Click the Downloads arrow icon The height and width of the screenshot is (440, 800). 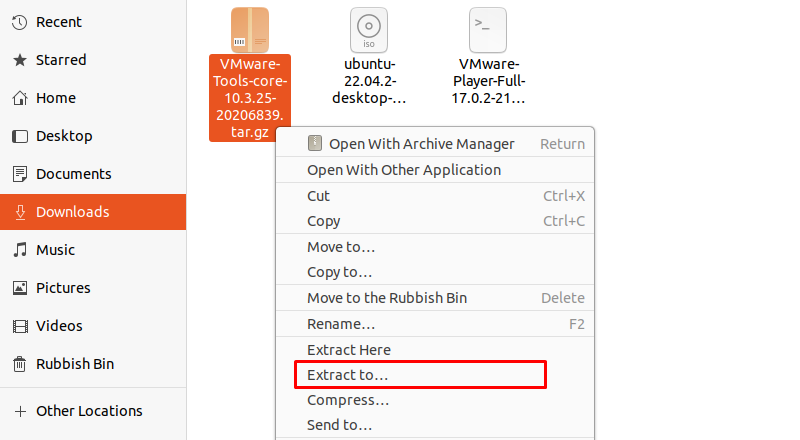[20, 212]
